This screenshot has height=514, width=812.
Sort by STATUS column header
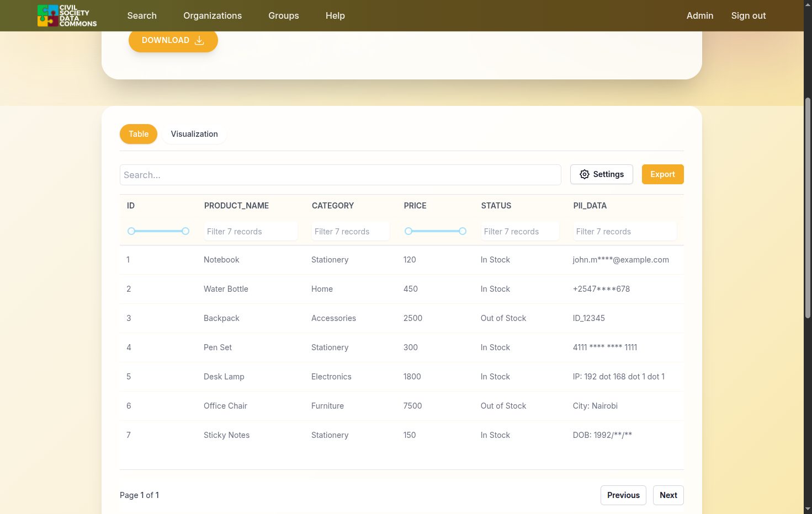coord(496,206)
